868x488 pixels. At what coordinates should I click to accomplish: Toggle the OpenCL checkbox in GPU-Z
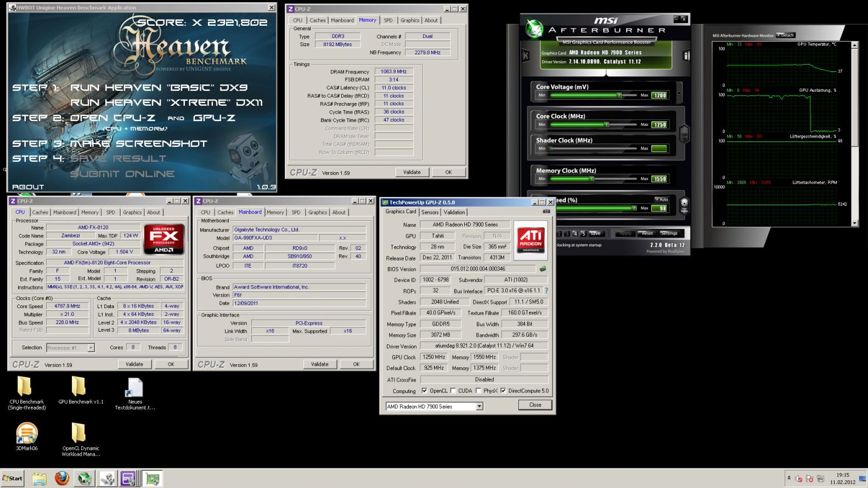pos(424,391)
